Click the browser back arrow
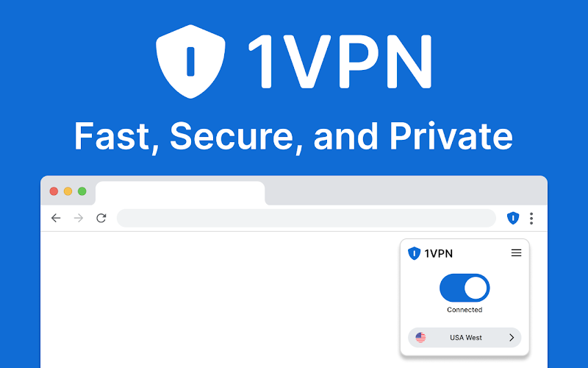 pos(56,218)
